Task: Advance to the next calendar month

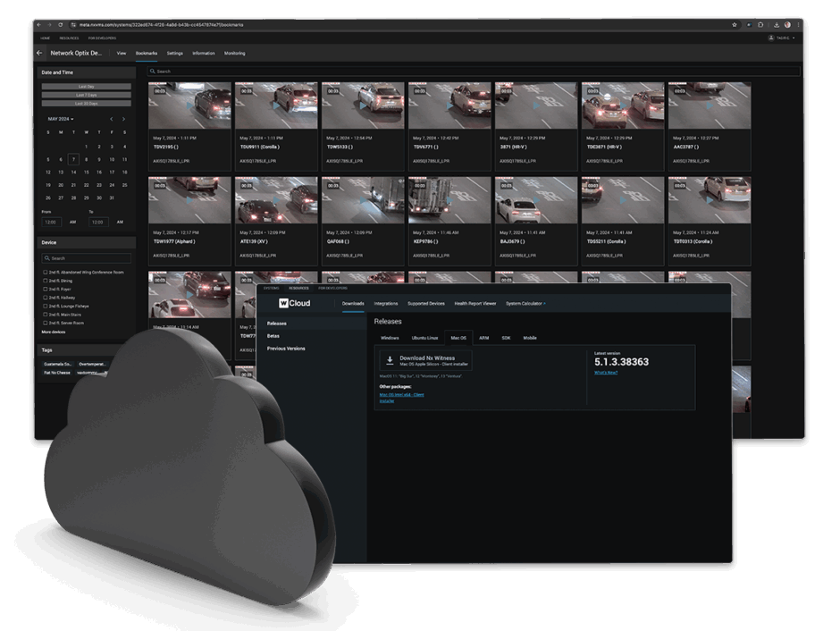Action: (x=123, y=119)
